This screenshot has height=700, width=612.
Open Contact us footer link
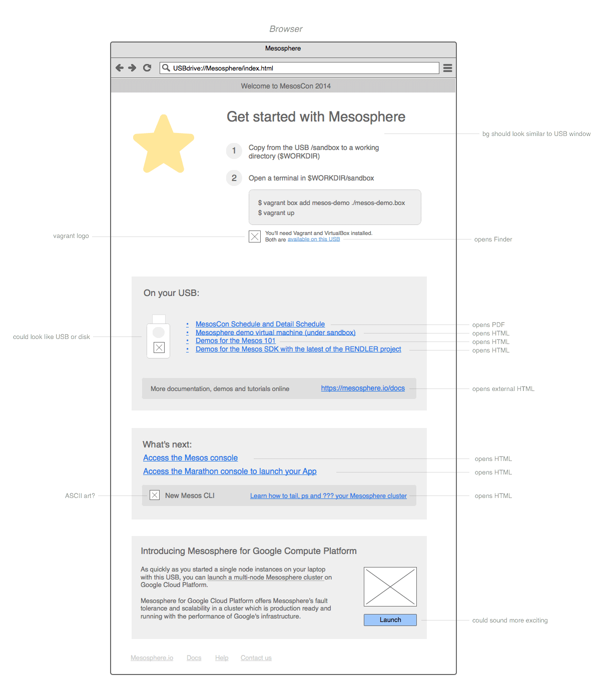pyautogui.click(x=256, y=657)
